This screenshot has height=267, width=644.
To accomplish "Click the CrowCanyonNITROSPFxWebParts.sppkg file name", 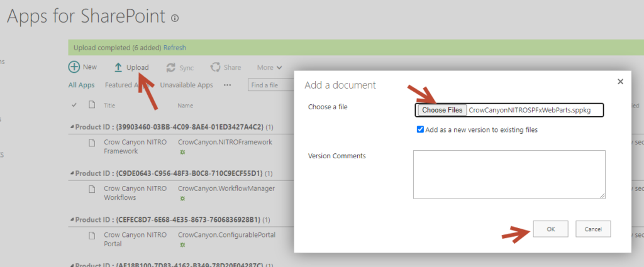I will pos(530,110).
